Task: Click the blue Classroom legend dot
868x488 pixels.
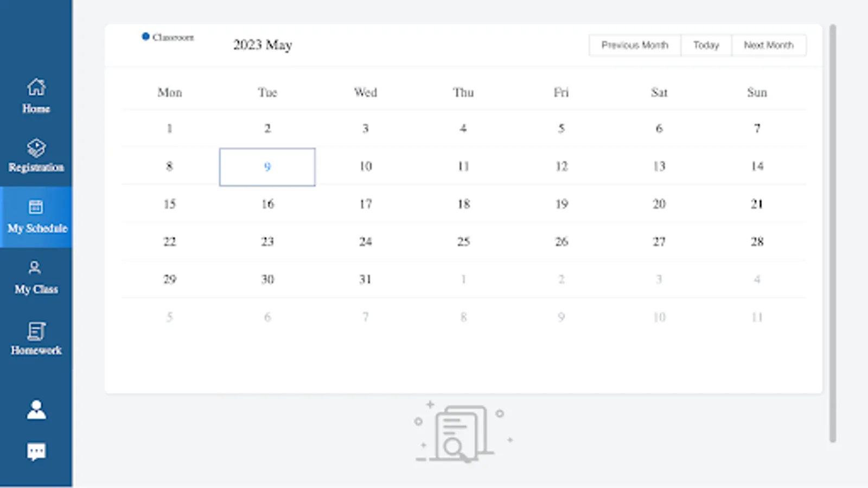Action: tap(145, 36)
